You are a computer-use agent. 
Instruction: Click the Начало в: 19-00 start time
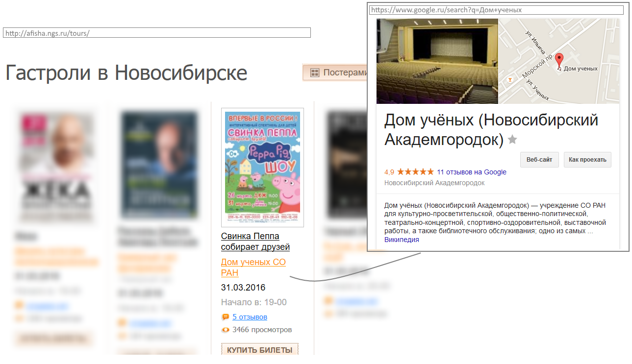click(x=254, y=302)
